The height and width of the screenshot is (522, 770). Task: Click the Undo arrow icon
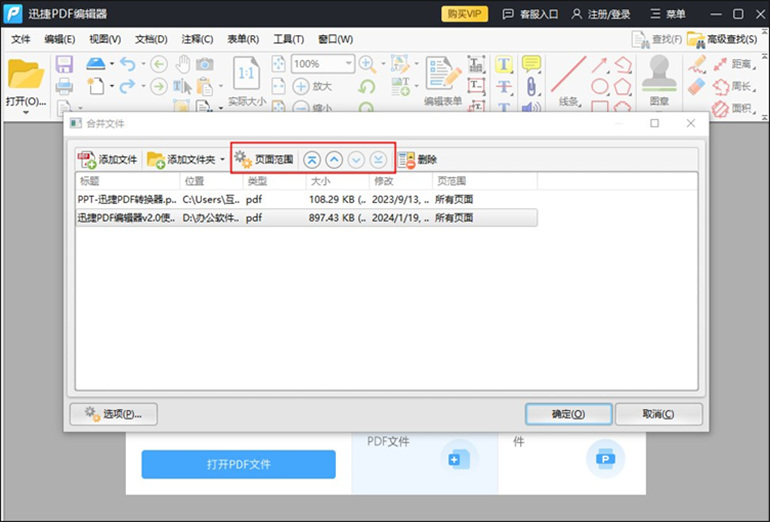[x=128, y=64]
